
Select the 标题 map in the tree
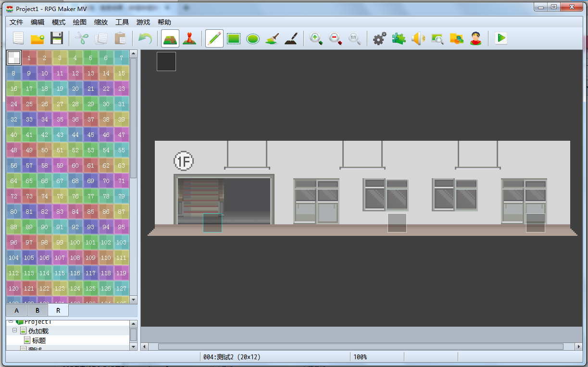click(x=39, y=341)
